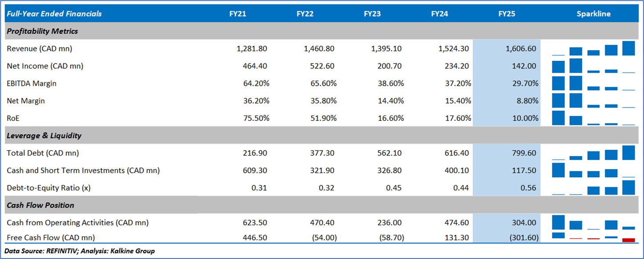Click the Revenue sparkline chart
Image resolution: width=644 pixels, height=259 pixels.
pos(593,48)
